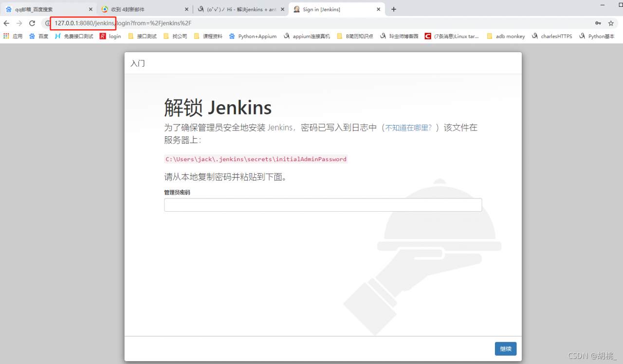Open the (7条消息)Linux tar bookmark
The width and height of the screenshot is (623, 364).
(x=452, y=36)
